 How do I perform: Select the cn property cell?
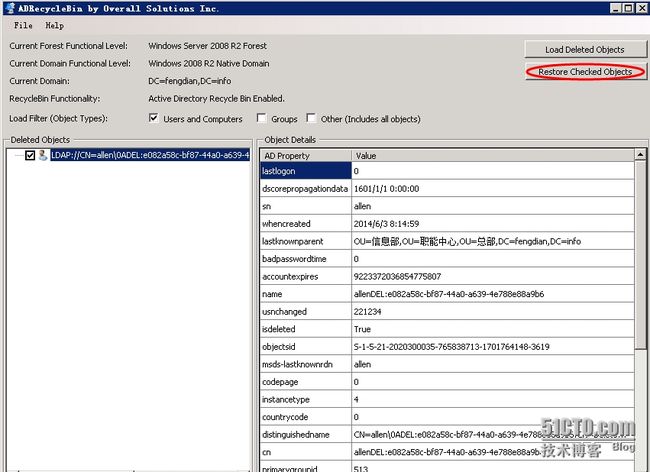click(306, 452)
